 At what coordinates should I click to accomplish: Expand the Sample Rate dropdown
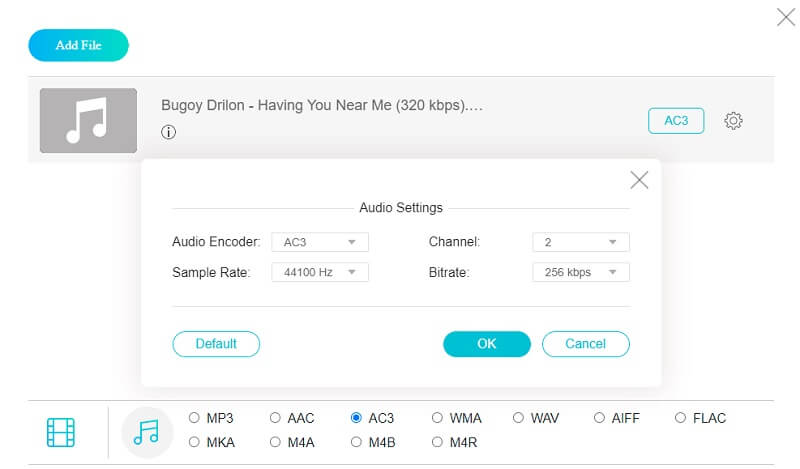click(x=320, y=272)
